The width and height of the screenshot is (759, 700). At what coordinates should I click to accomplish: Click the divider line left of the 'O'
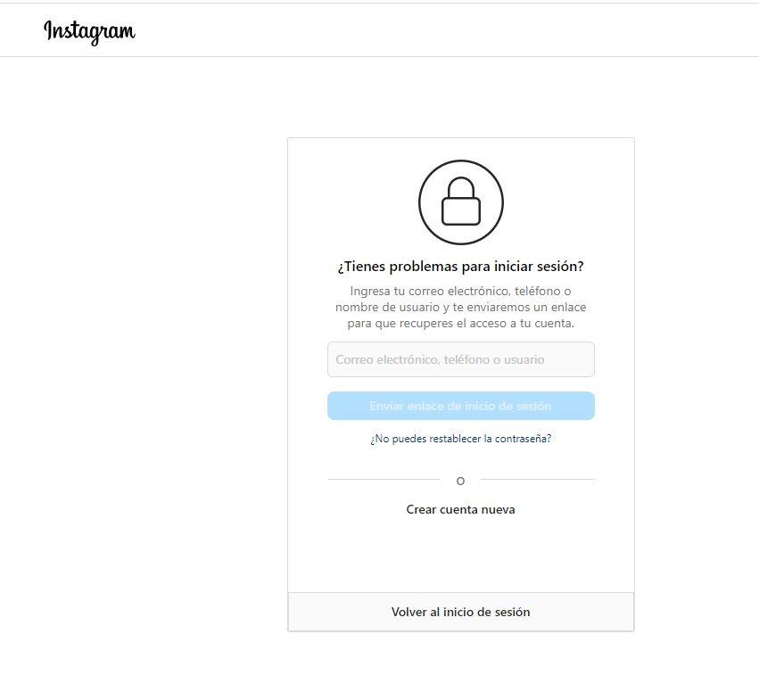(384, 480)
